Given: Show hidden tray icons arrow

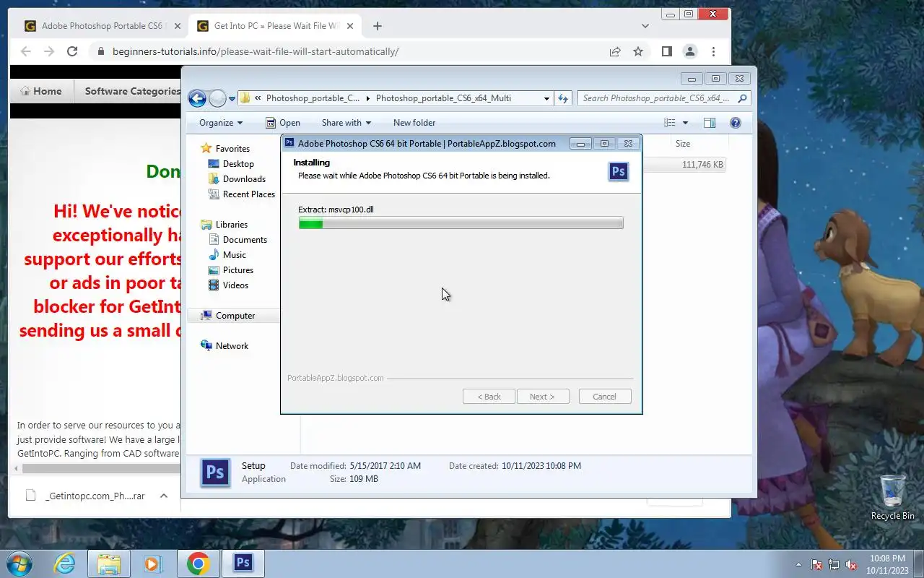Looking at the screenshot, I should 798,564.
